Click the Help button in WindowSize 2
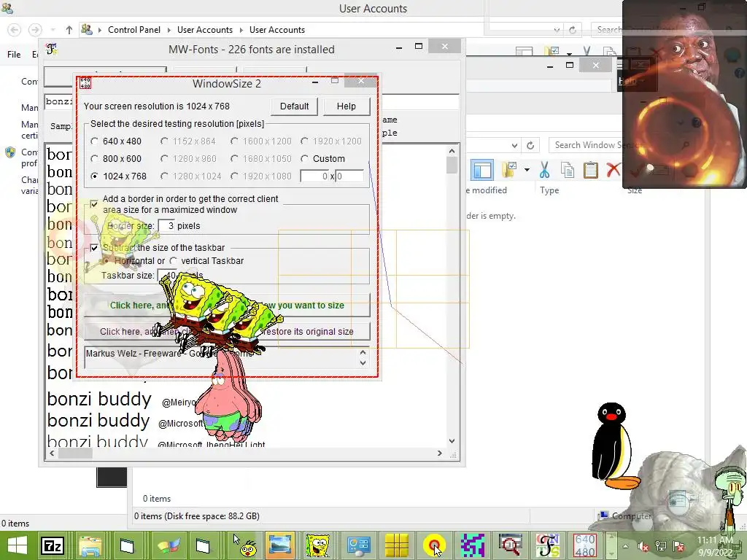This screenshot has width=747, height=560. [x=347, y=106]
